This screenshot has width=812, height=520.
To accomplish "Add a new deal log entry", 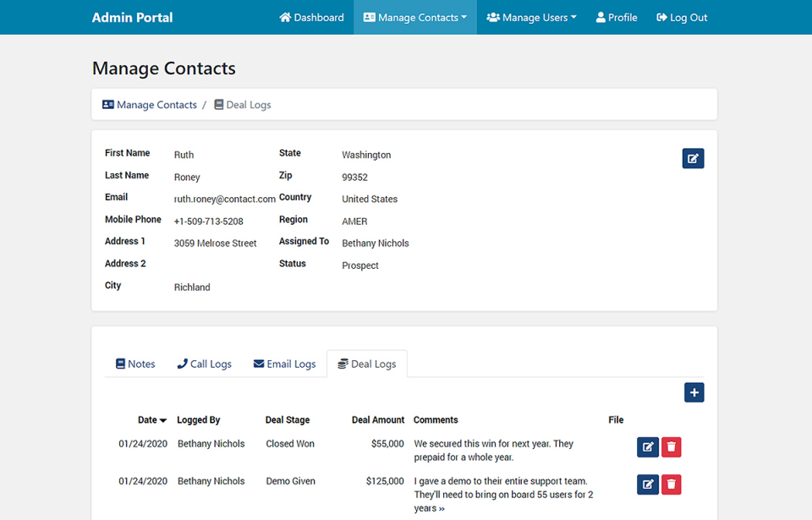I will click(x=694, y=392).
